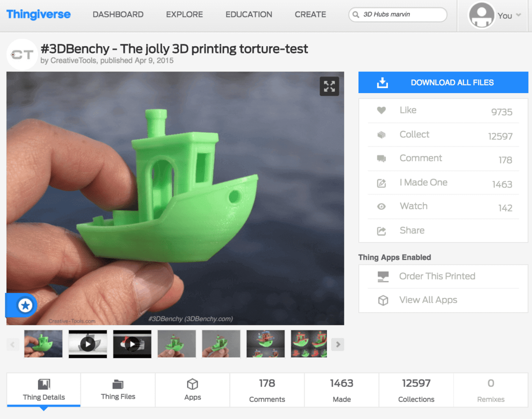Viewport: 532px width, 419px height.
Task: Open the 0 Remixes tab
Action: (x=491, y=390)
